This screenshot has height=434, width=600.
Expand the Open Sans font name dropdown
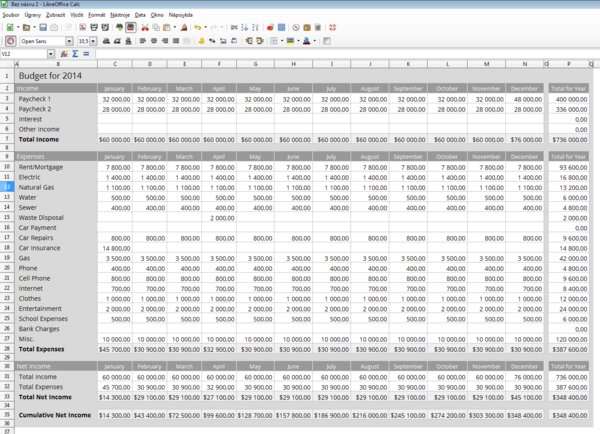[x=69, y=41]
